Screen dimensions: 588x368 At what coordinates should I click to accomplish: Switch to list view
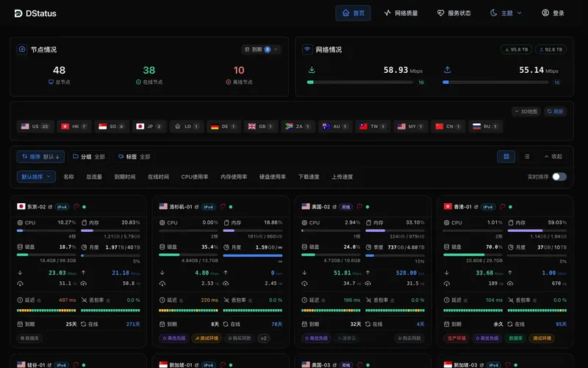[527, 157]
